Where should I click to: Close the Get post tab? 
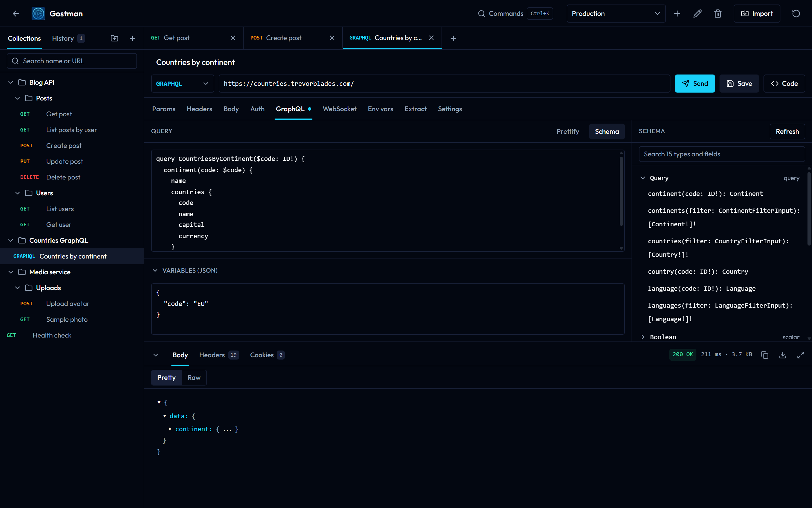tap(233, 38)
